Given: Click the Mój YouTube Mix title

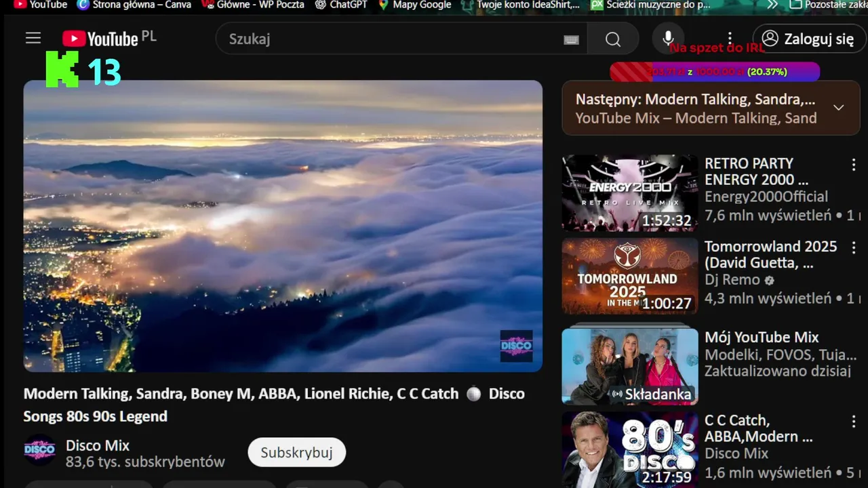Looking at the screenshot, I should pos(762,338).
